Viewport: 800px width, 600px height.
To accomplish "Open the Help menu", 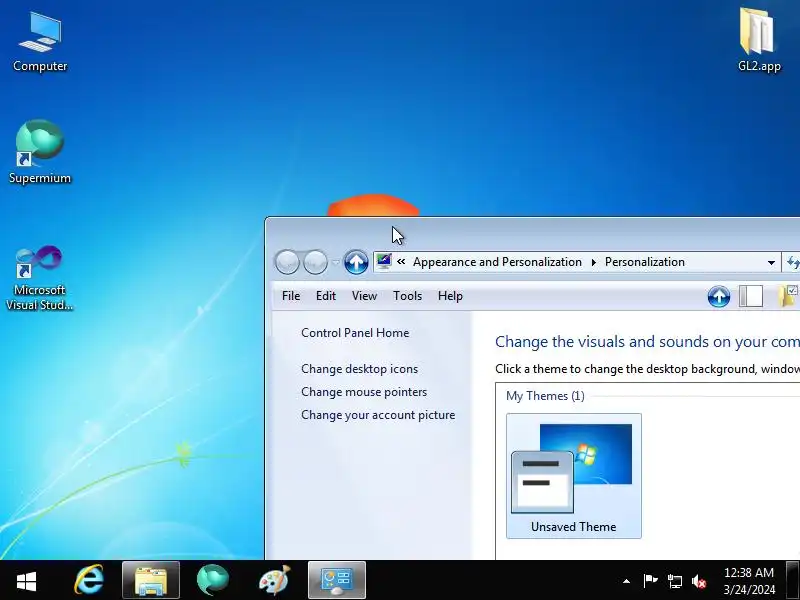I will coord(450,296).
